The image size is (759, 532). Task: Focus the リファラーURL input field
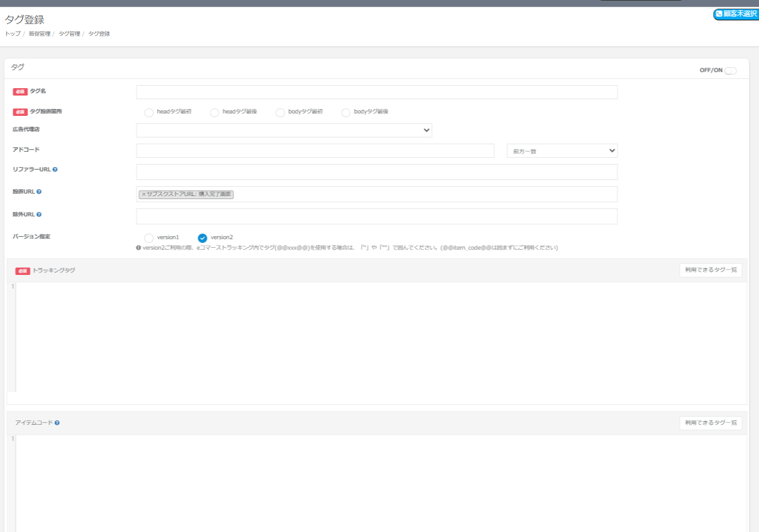[377, 172]
